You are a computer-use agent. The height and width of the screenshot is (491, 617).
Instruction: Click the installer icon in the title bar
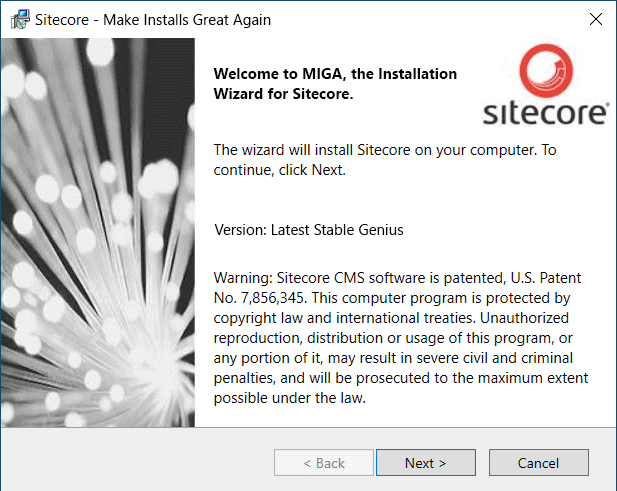[x=17, y=19]
